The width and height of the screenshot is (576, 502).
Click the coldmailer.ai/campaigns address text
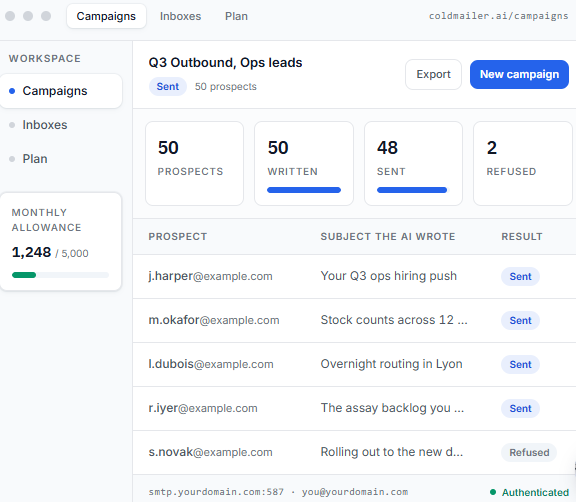click(x=498, y=16)
